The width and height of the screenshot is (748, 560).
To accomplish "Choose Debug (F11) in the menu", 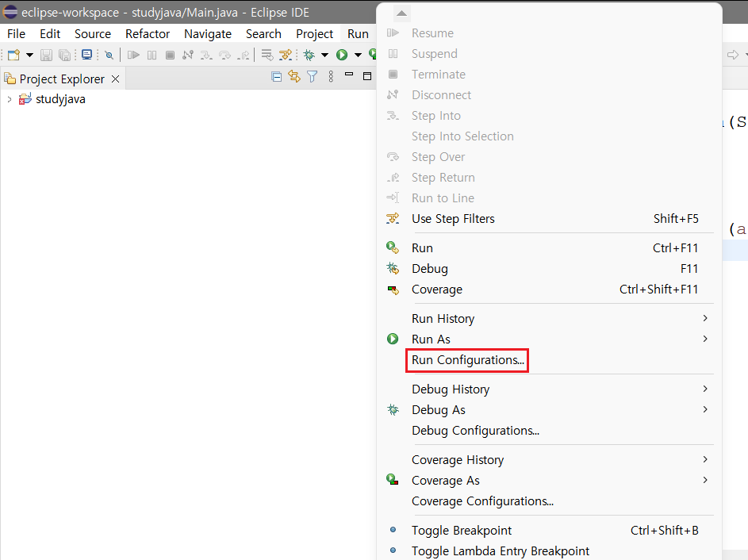I will click(x=549, y=269).
